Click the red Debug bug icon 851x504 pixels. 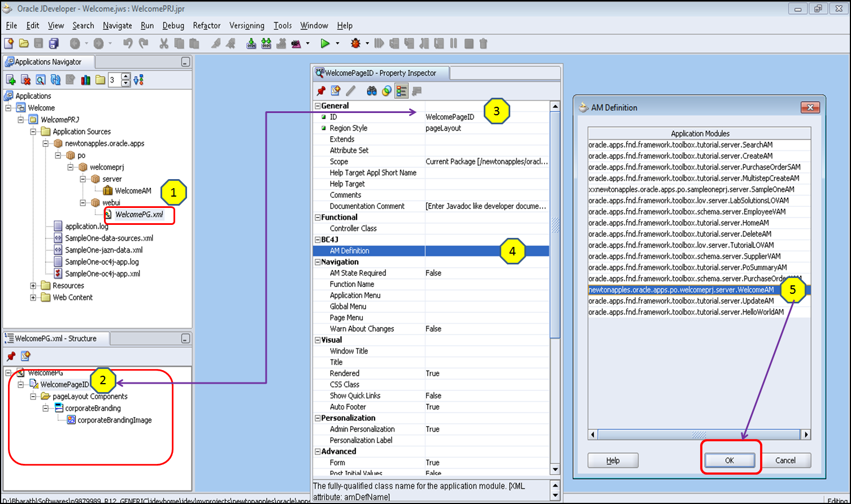click(355, 44)
